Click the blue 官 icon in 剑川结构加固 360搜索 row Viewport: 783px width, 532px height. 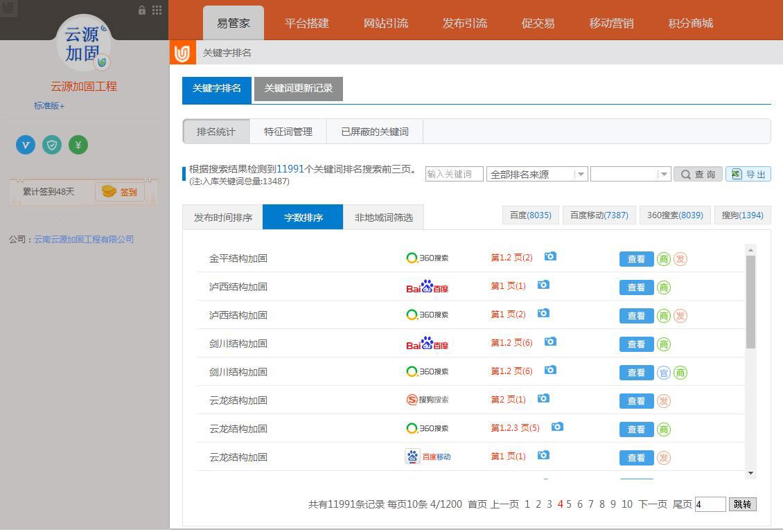coord(664,373)
